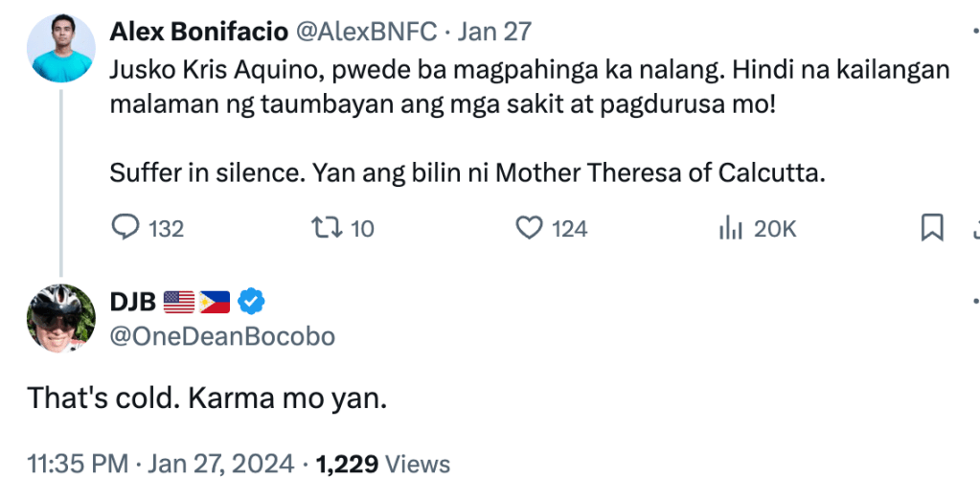
Task: Open more options on Alex Bonifacio's tweet
Action: pos(974,32)
